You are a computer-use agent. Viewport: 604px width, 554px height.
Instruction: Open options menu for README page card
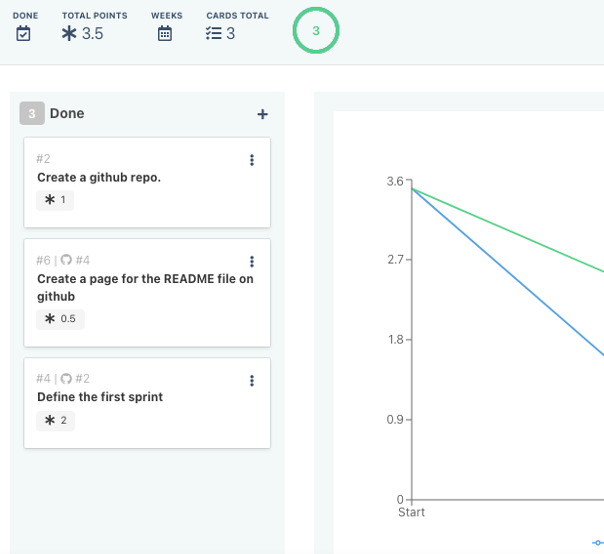[252, 262]
